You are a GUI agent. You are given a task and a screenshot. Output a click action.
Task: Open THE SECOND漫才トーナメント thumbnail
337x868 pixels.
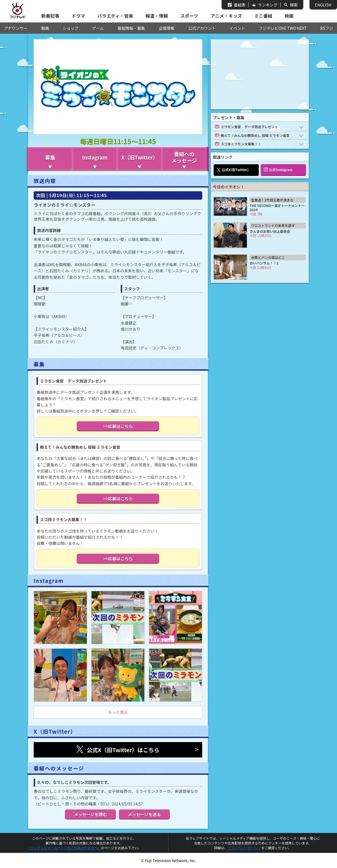click(x=230, y=207)
